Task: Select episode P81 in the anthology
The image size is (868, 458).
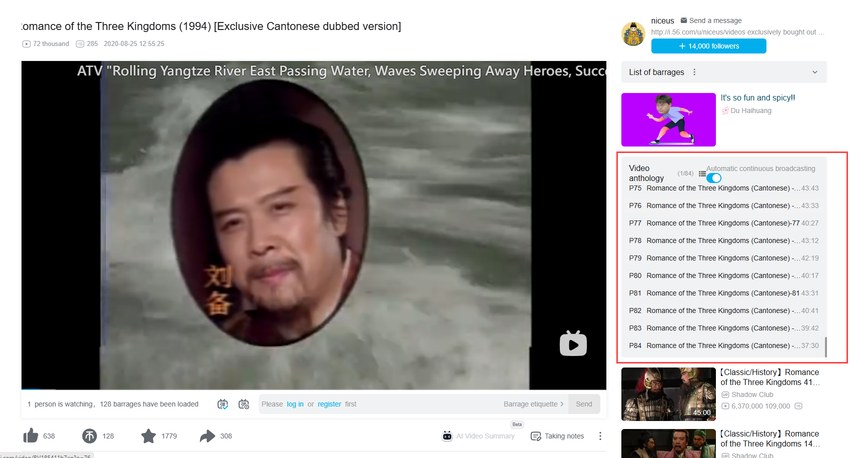Action: pyautogui.click(x=723, y=293)
